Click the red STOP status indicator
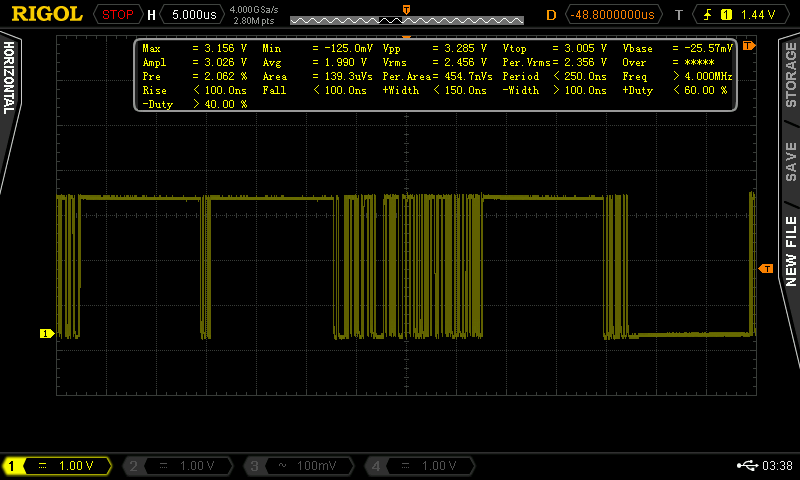The width and height of the screenshot is (800, 480). pos(118,14)
